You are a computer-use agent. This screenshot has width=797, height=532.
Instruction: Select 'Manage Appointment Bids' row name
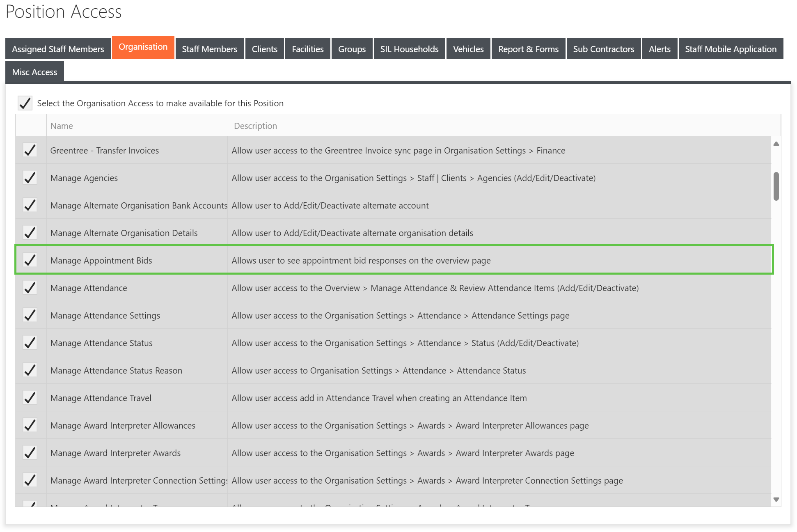point(101,261)
